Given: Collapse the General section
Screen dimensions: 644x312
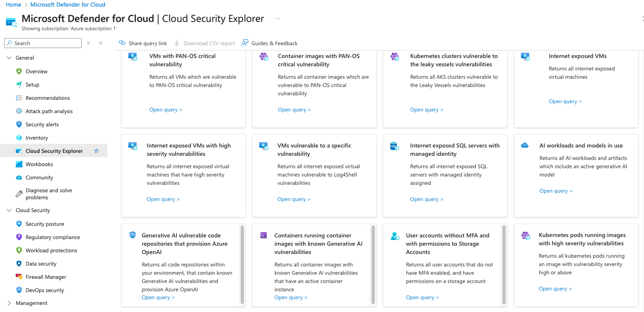Looking at the screenshot, I should click(9, 58).
